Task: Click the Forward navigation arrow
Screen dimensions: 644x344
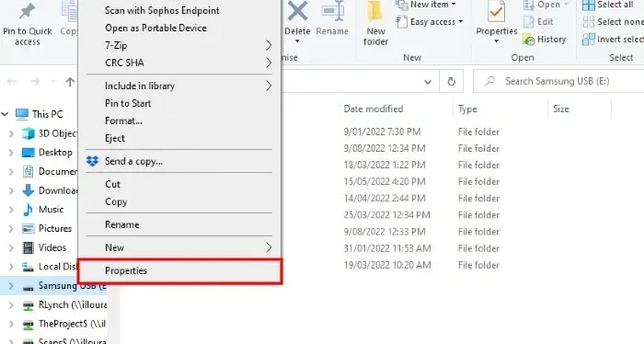Action: click(35, 82)
